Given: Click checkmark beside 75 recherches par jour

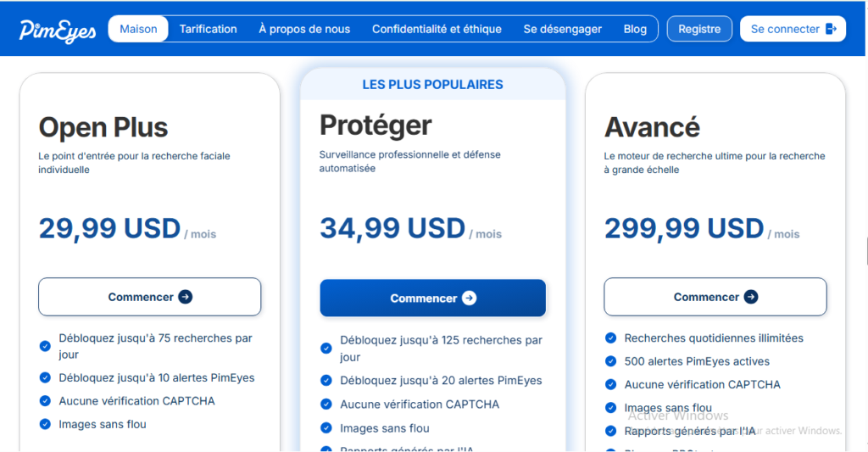Looking at the screenshot, I should click(x=46, y=346).
